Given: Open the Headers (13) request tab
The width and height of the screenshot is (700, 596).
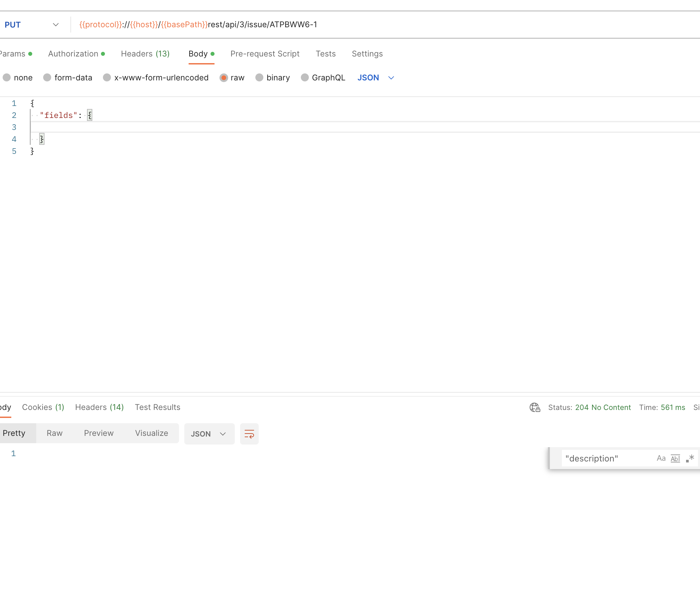Looking at the screenshot, I should [145, 54].
